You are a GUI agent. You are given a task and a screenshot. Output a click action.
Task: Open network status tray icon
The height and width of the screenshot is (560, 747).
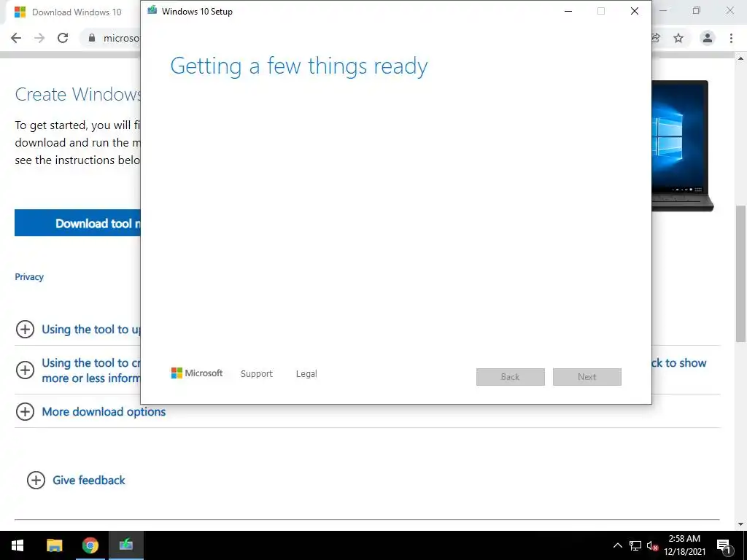coord(635,545)
